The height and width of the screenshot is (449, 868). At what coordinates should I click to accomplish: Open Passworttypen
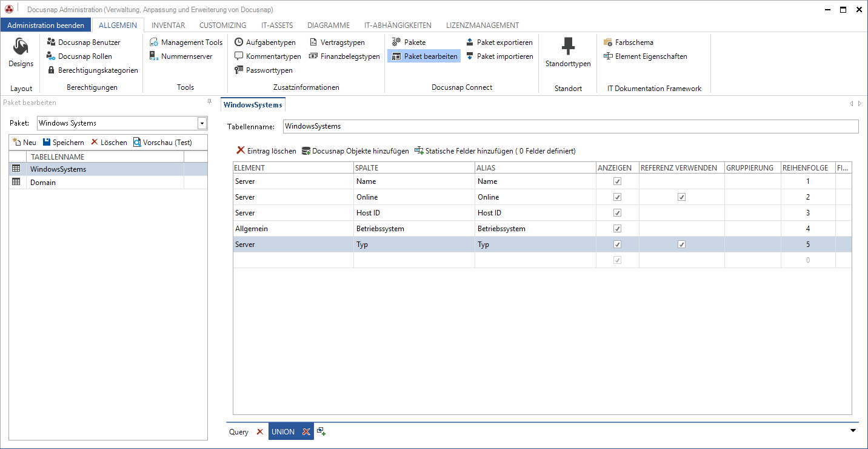(x=263, y=70)
